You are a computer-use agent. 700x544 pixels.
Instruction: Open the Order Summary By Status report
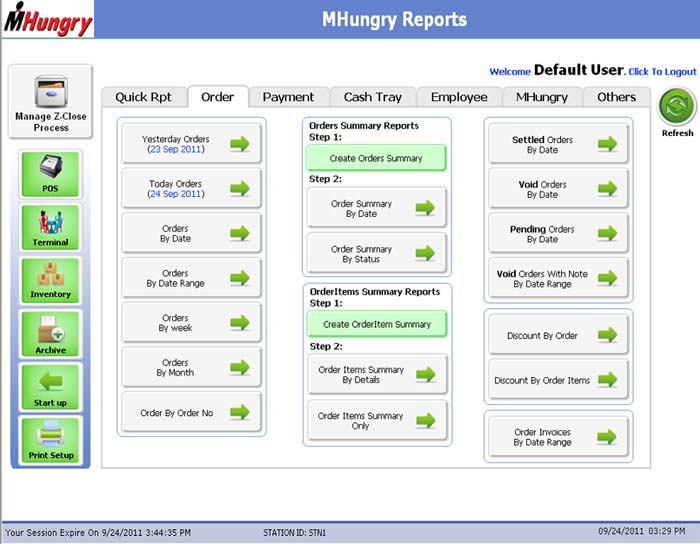point(377,253)
